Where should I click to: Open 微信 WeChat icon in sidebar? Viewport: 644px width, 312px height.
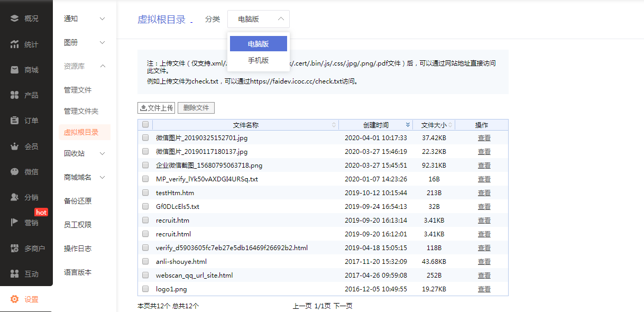click(15, 172)
